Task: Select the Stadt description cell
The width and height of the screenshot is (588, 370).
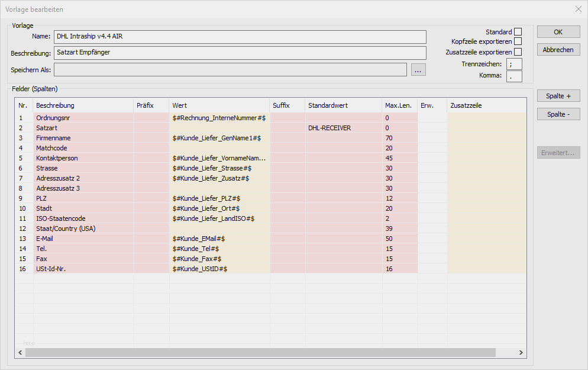Action: coord(83,208)
